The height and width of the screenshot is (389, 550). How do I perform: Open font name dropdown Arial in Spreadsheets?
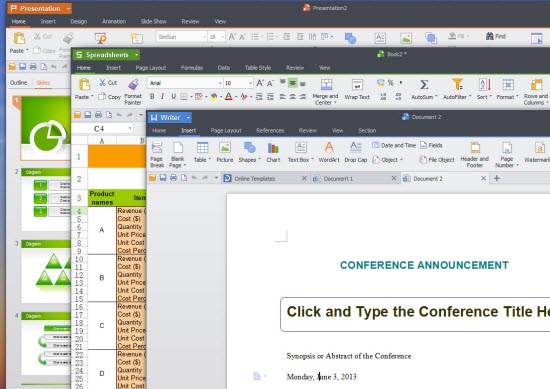(x=220, y=83)
